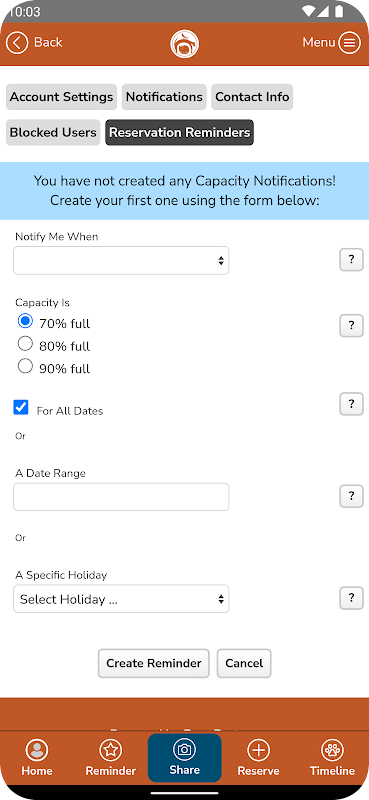Click the Create Reminder button
This screenshot has height=800, width=369.
(x=154, y=663)
